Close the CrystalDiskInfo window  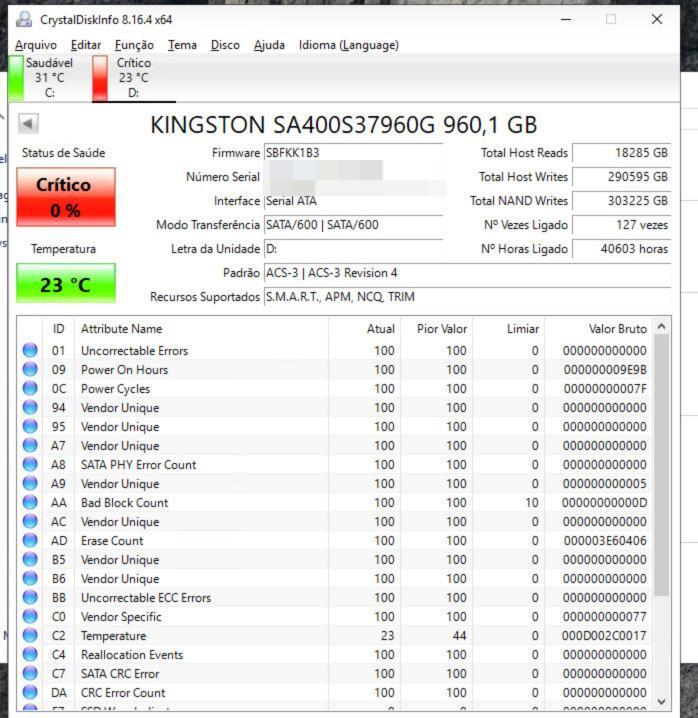657,19
